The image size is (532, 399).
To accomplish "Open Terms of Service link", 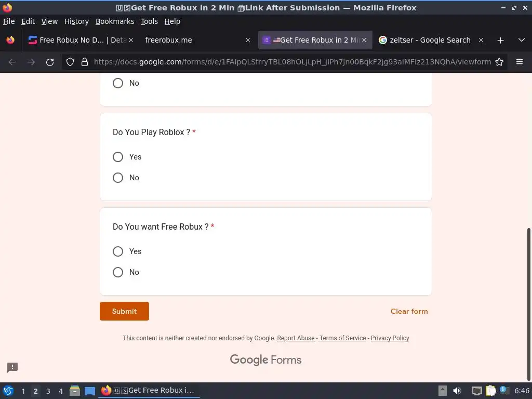I will point(342,338).
